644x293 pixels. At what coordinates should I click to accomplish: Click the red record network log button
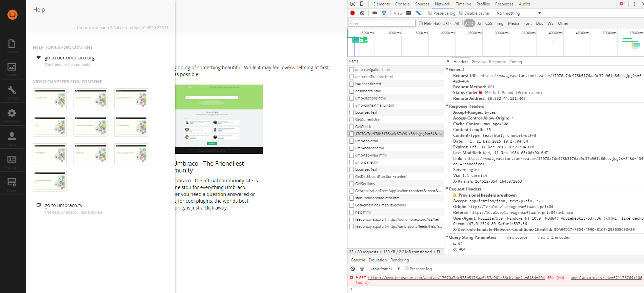(353, 13)
